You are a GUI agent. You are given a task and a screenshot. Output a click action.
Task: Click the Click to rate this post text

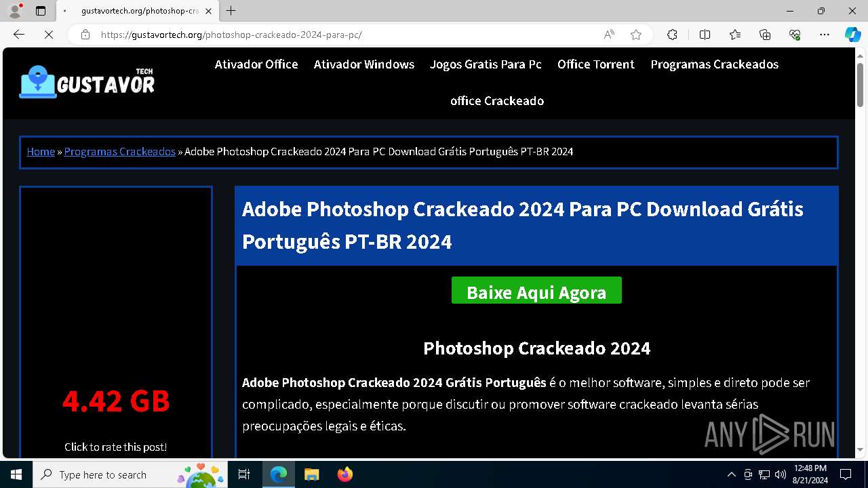[x=116, y=447]
